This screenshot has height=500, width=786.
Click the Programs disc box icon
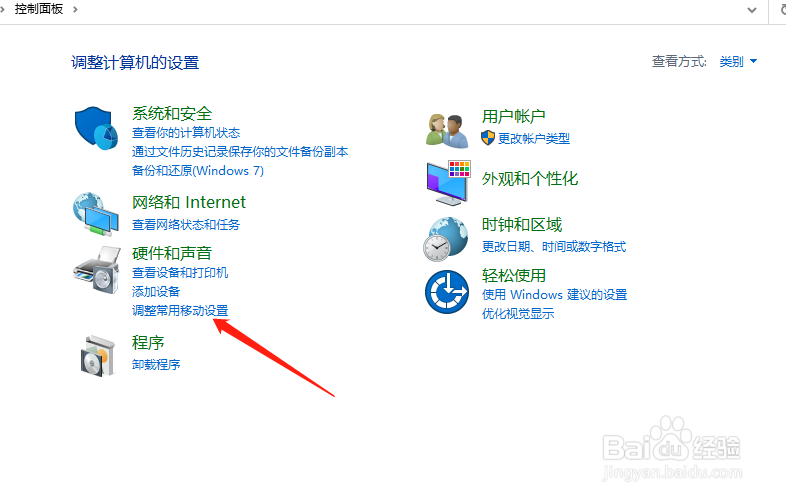(x=97, y=356)
